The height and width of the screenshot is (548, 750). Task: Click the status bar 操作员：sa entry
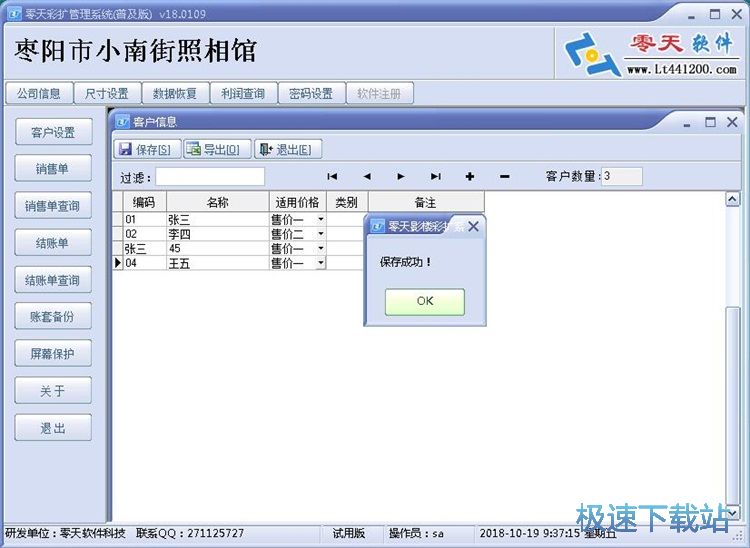(416, 533)
